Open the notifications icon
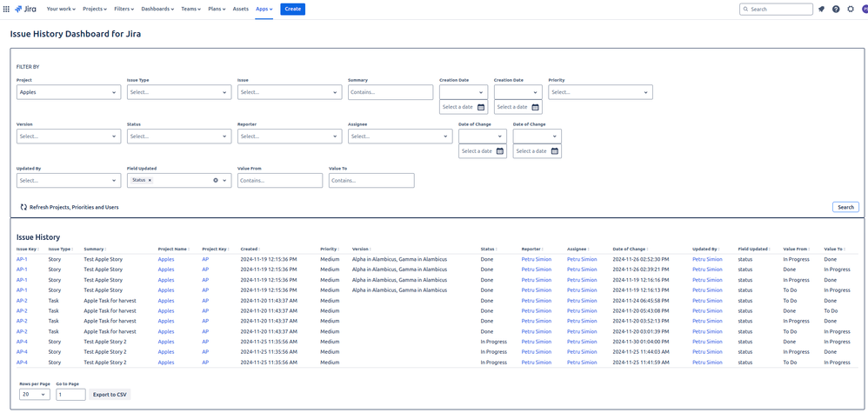The width and height of the screenshot is (868, 413). click(822, 9)
